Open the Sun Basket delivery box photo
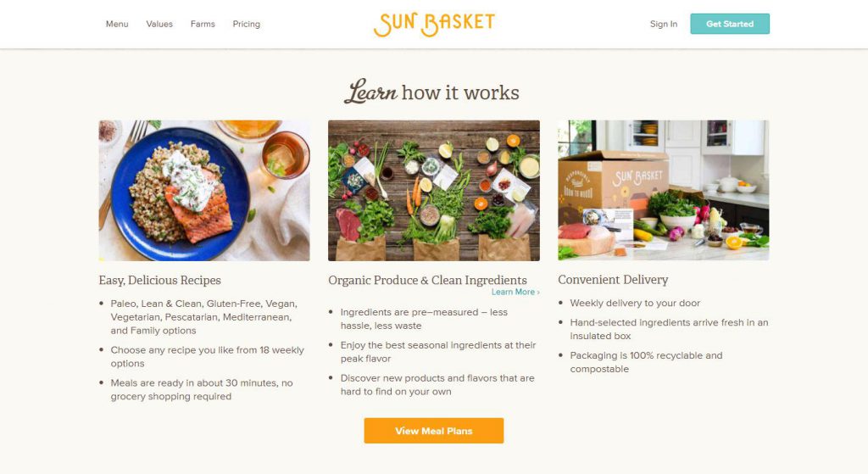Image resolution: width=868 pixels, height=474 pixels. tap(663, 191)
